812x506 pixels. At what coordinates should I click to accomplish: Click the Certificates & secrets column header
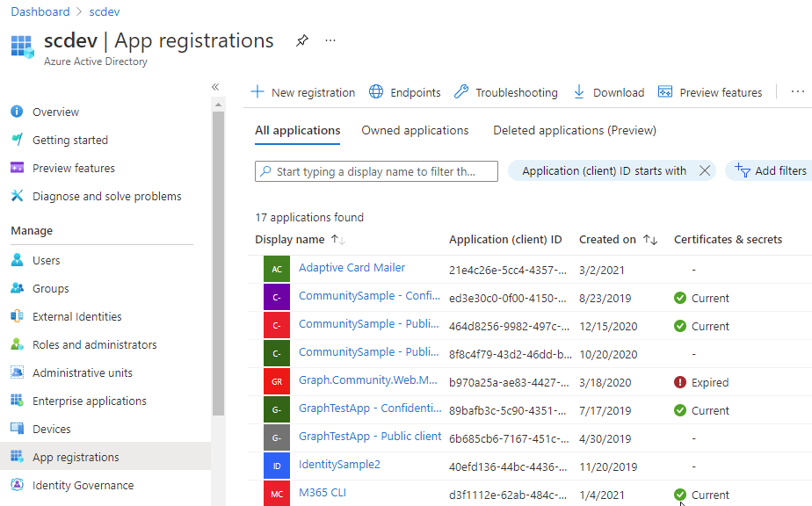pyautogui.click(x=728, y=239)
